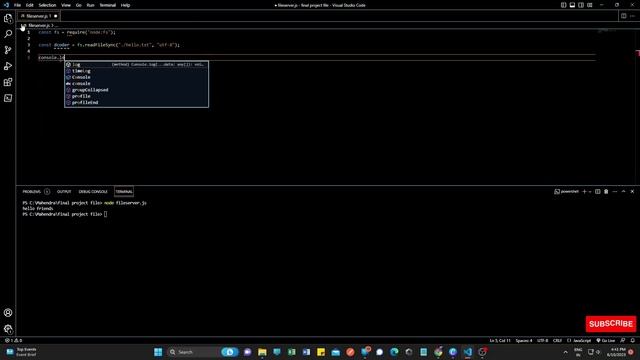
Task: Open customize layout icon
Action: click(x=590, y=5)
